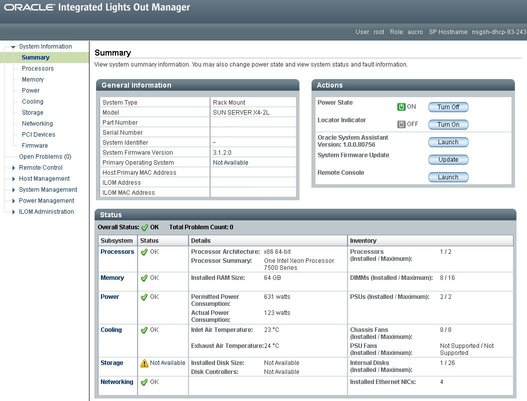Open the Cooling navigation item
The height and width of the screenshot is (401, 527).
point(32,102)
